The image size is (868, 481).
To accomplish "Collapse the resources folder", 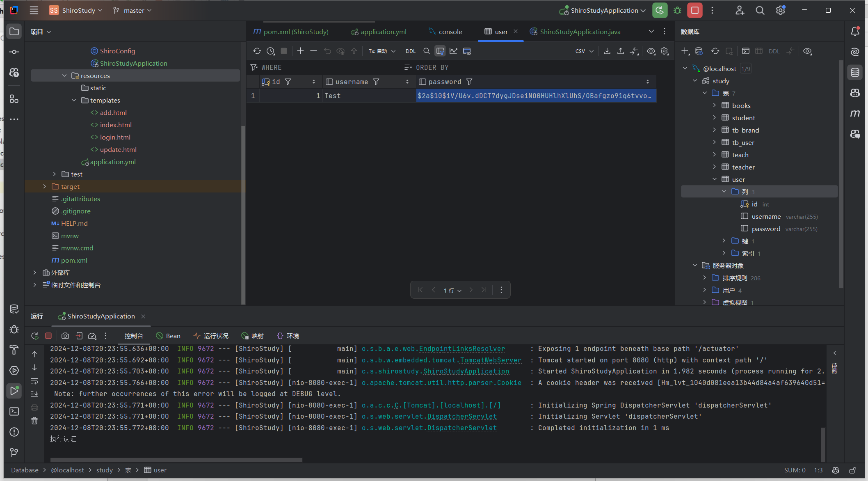I will (64, 76).
